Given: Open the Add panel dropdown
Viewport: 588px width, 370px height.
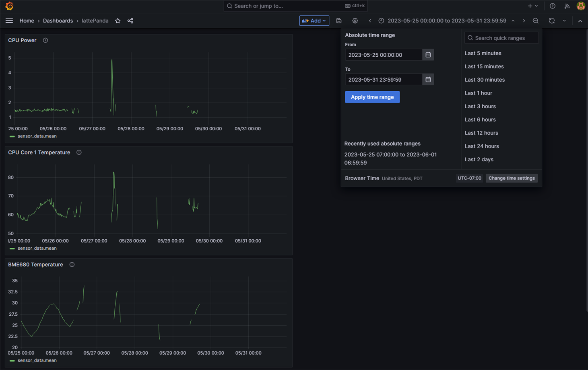Looking at the screenshot, I should 314,21.
